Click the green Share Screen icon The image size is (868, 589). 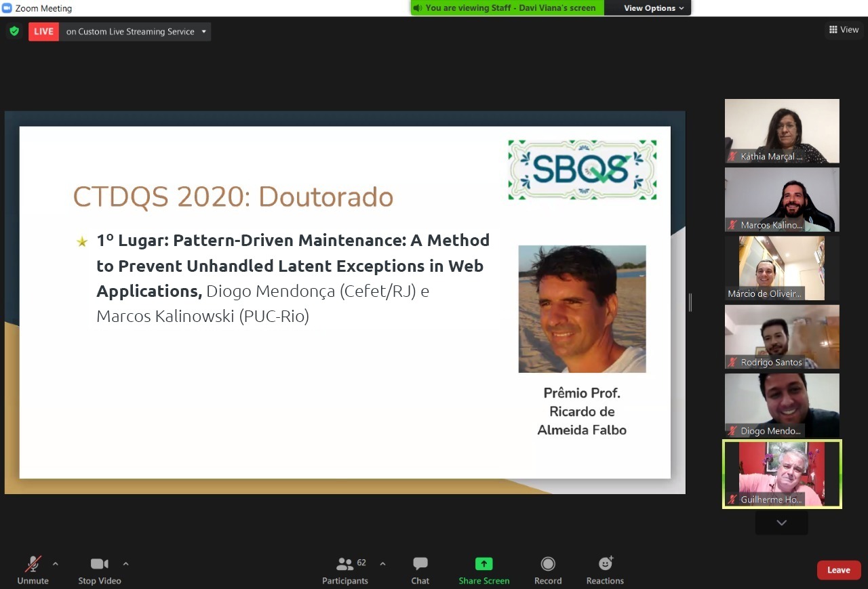(484, 565)
